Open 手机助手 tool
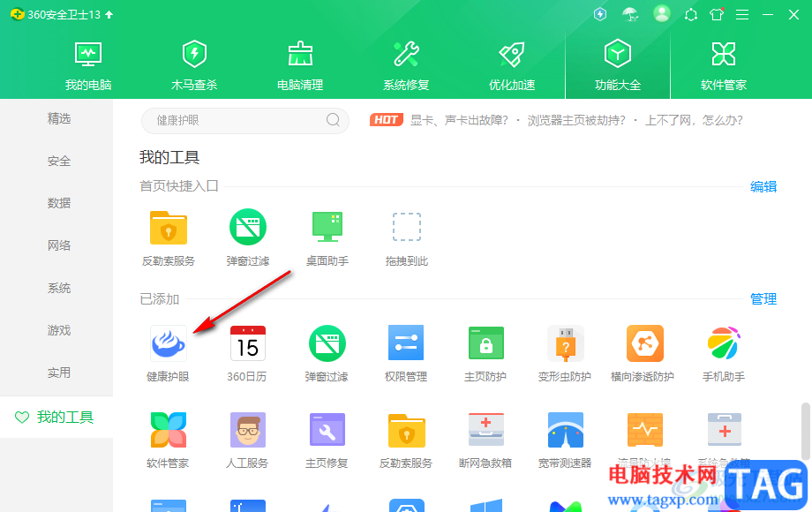Viewport: 812px width, 512px height. (x=724, y=354)
